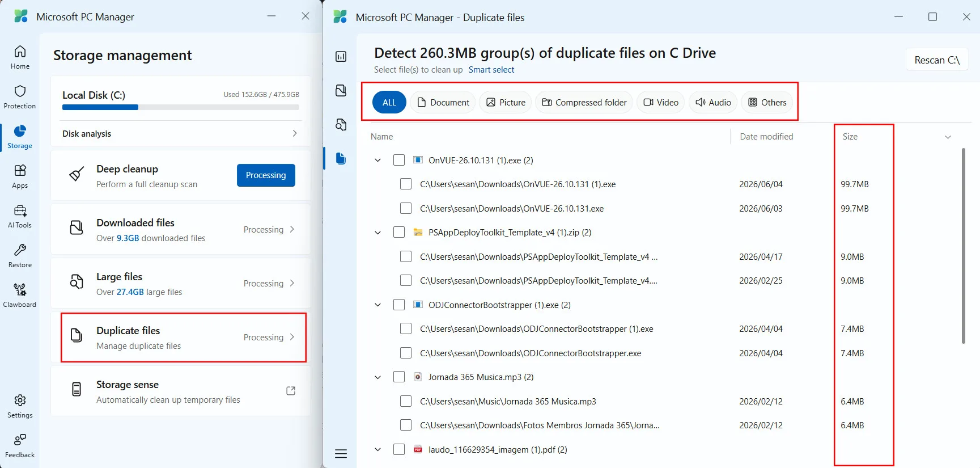Collapse the laudo_116629354_imagem (1).pdf group
Screen dimensions: 980x468
click(x=378, y=449)
